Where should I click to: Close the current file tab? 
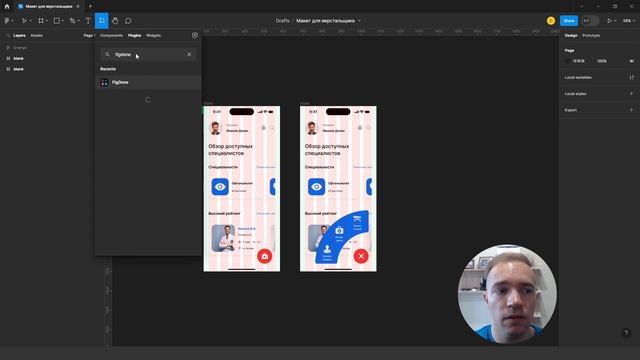pos(78,7)
